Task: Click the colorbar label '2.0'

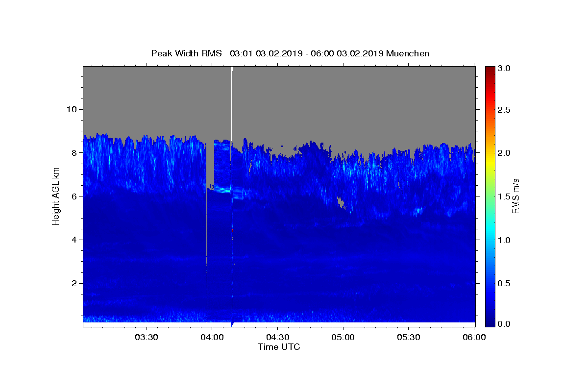Action: coord(504,153)
